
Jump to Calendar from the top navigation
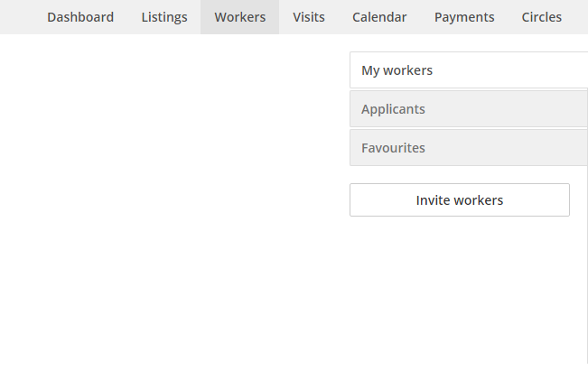[379, 17]
